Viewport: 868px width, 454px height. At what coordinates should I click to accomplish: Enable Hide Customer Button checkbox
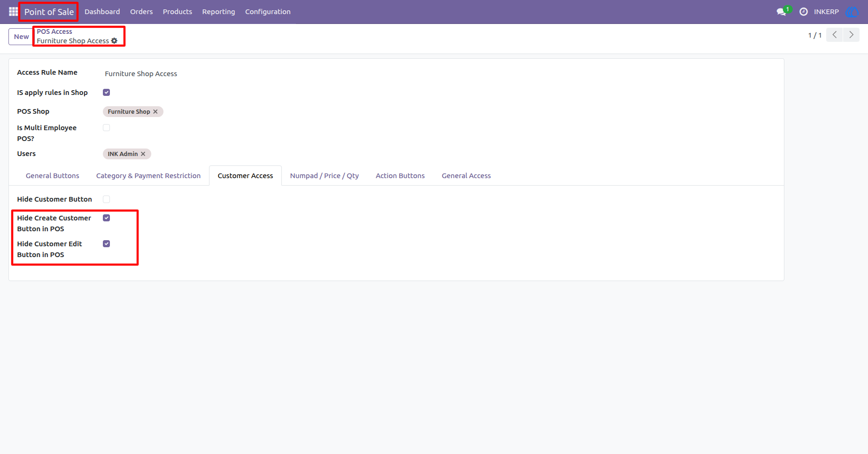[107, 199]
